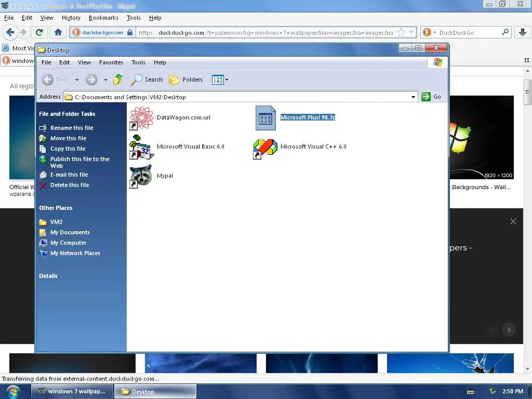Screen dimensions: 532x399
Task: Click the browser page vertical scrollbar thumb
Action: (x=527, y=92)
